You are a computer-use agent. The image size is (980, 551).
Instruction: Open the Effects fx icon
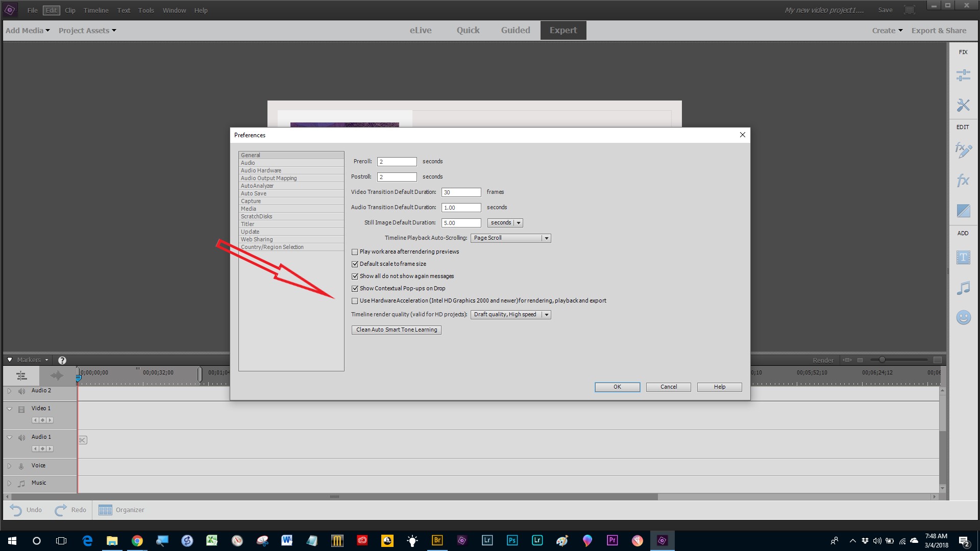[x=963, y=180]
